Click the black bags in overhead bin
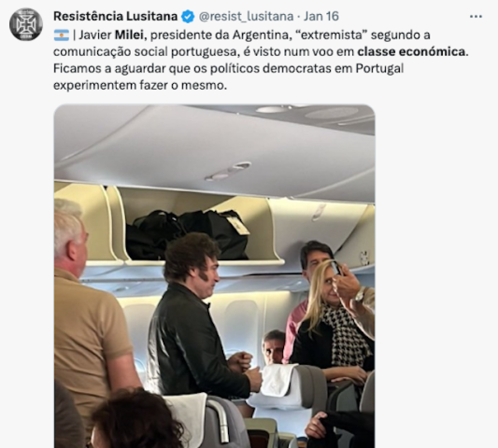The height and width of the screenshot is (448, 498). pyautogui.click(x=188, y=234)
